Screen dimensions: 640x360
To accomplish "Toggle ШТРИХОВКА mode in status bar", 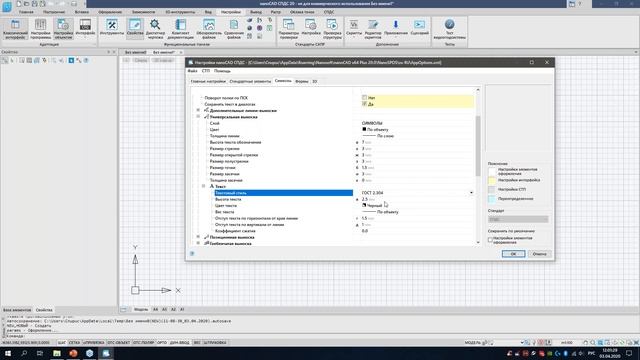I will point(215,342).
